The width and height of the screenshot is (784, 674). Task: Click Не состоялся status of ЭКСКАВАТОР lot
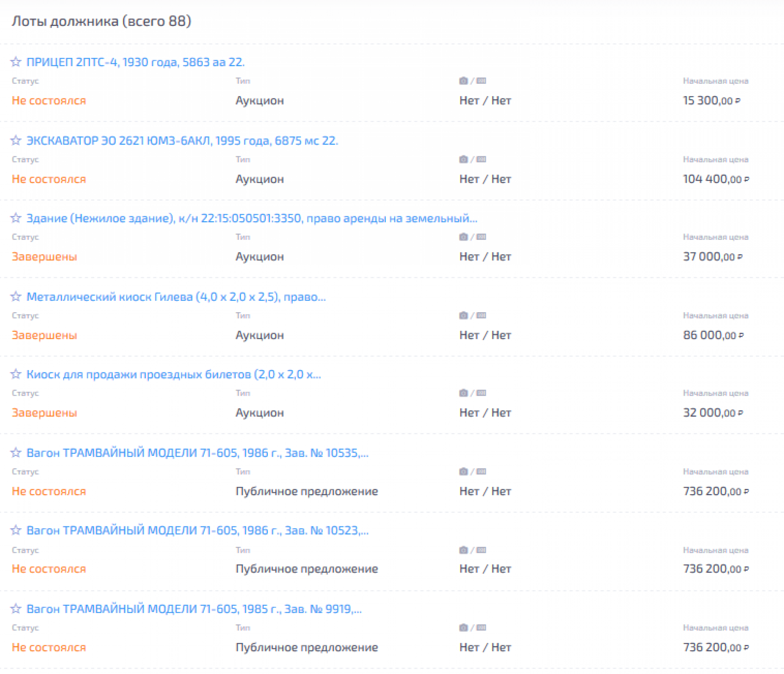tap(49, 179)
